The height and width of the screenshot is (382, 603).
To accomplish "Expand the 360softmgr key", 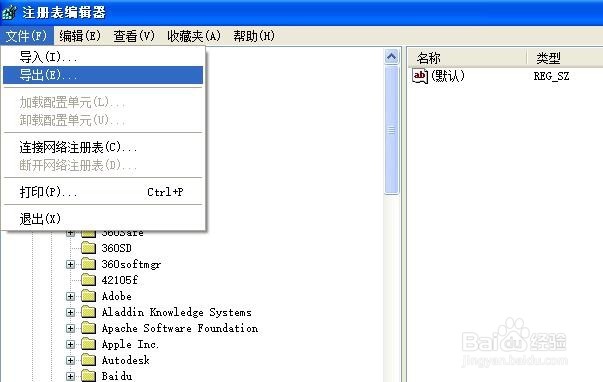I will (x=70, y=264).
